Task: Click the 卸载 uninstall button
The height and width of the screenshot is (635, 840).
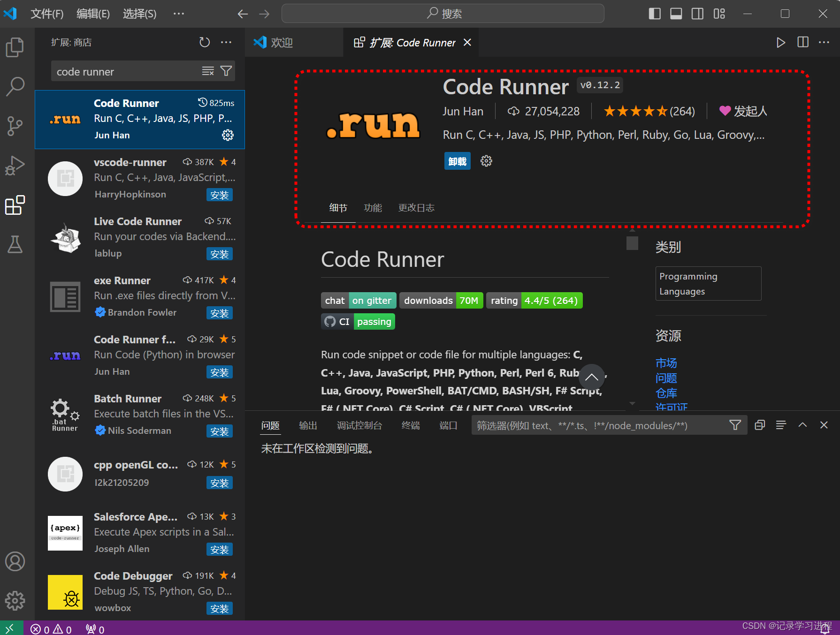Action: point(457,161)
